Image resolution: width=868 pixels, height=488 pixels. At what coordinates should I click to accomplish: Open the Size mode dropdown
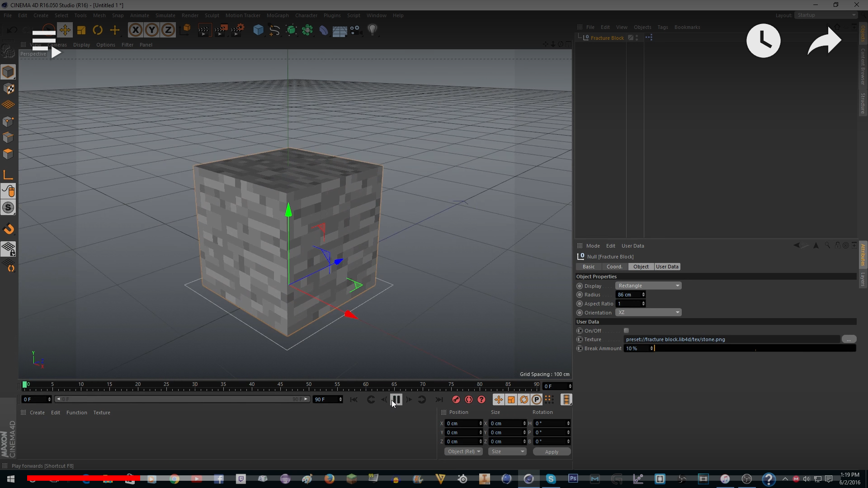coord(507,451)
